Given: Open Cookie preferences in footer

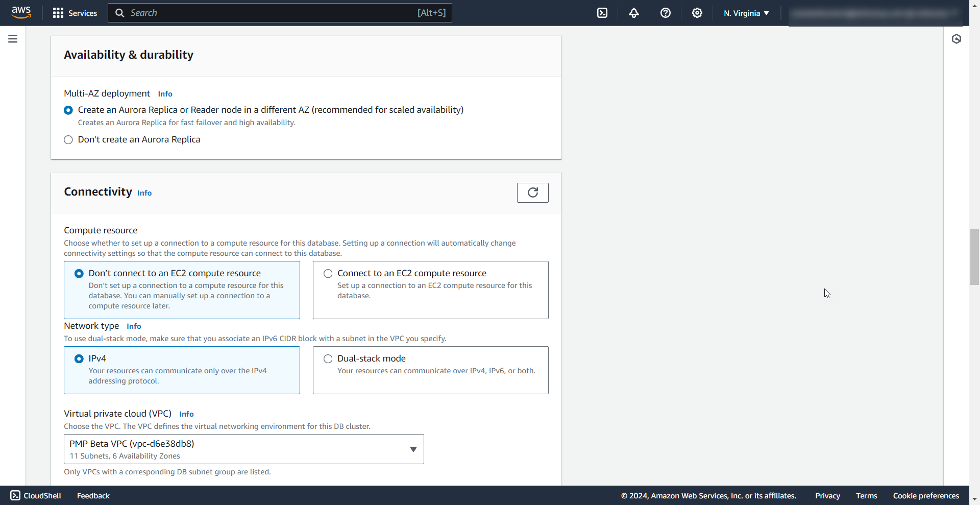Looking at the screenshot, I should coord(926,496).
